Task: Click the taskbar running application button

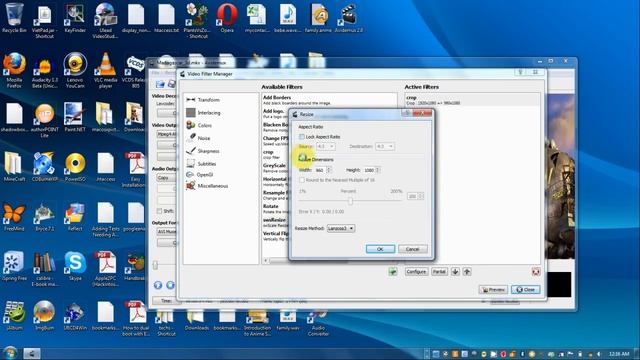Action: pos(32,353)
